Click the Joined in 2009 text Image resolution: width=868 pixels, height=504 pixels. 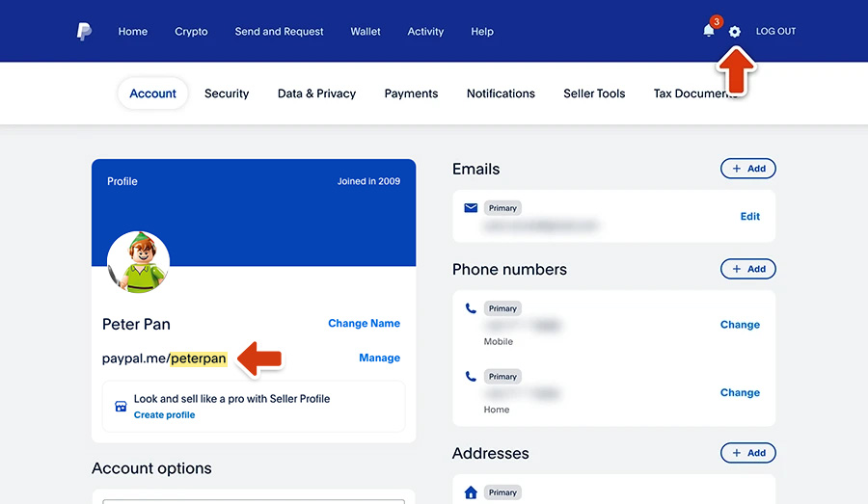(x=368, y=181)
